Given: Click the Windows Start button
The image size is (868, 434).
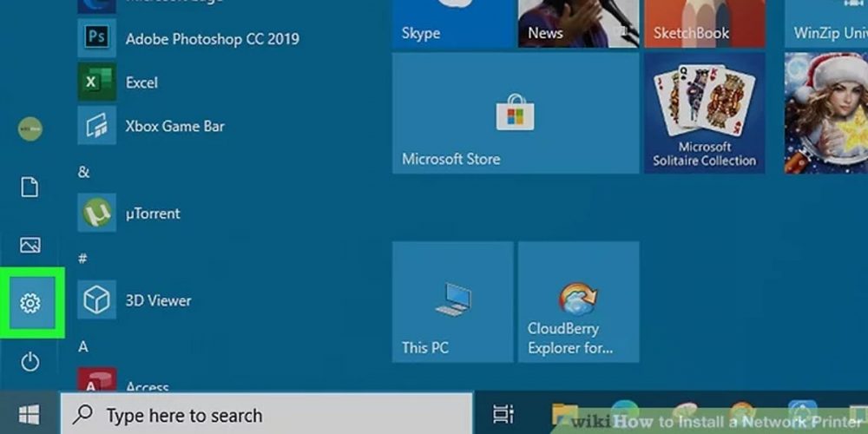Looking at the screenshot, I should 29,416.
